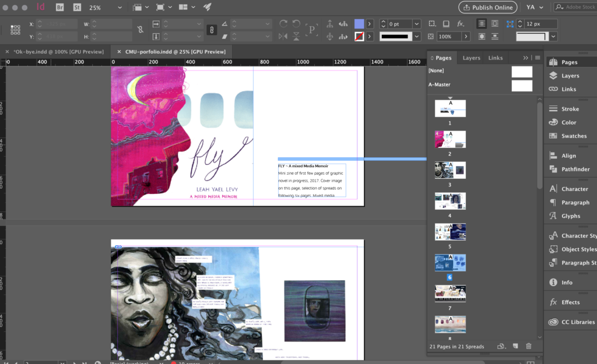Select the page 5 thumbnail
This screenshot has height=364, width=597.
coord(450,232)
